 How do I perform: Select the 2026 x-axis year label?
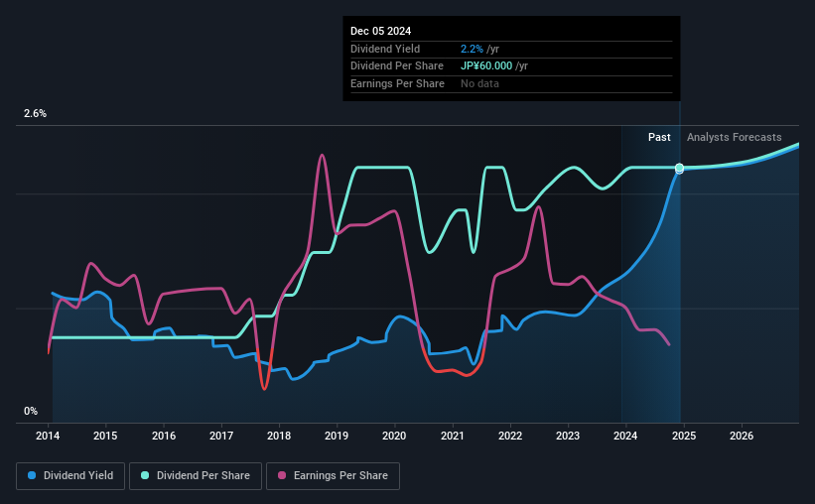(x=742, y=436)
